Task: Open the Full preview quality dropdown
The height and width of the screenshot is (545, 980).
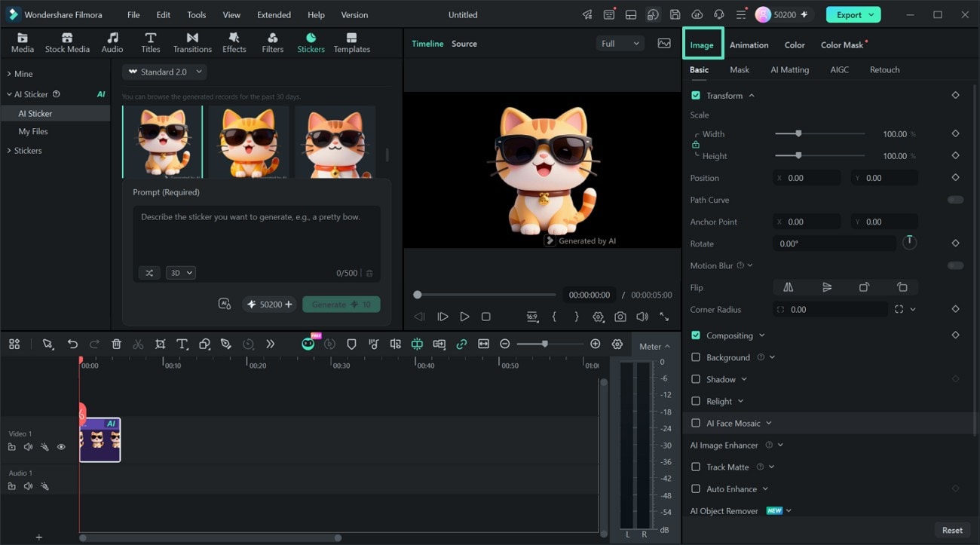Action: click(x=620, y=44)
